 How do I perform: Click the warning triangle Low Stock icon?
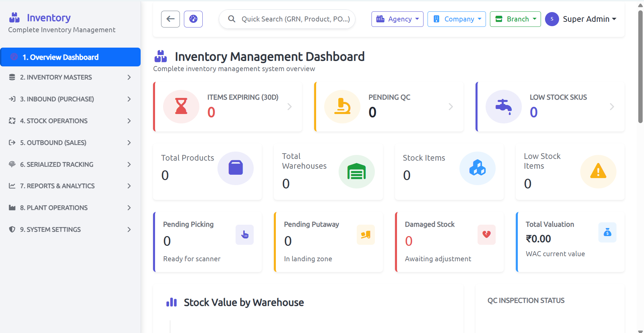click(x=598, y=171)
